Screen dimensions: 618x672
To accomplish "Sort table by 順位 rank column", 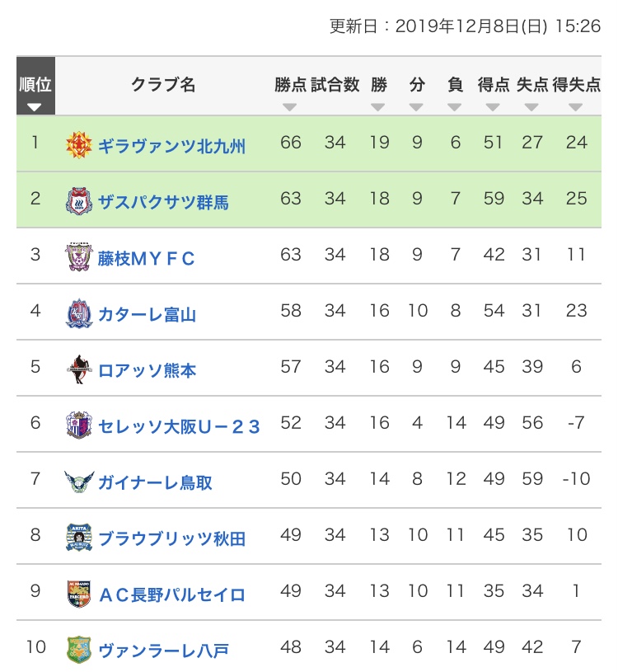I will [35, 92].
